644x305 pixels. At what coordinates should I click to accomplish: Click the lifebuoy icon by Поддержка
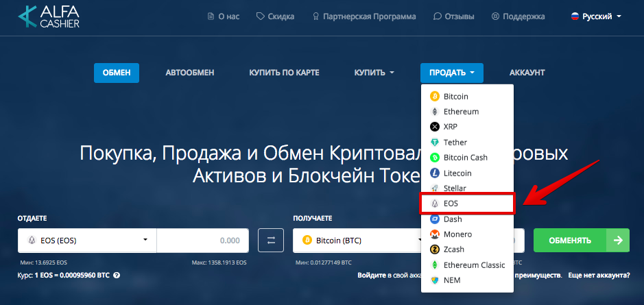[496, 17]
